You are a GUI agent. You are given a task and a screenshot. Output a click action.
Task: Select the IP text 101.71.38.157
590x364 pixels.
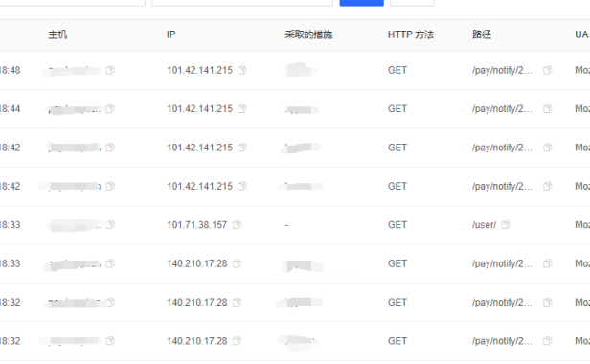pos(197,225)
